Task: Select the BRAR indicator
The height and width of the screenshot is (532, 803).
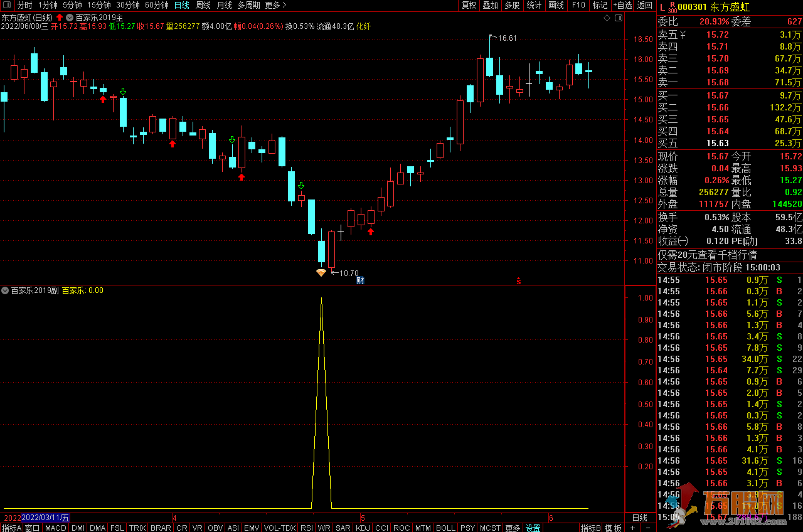Action: pos(161,528)
